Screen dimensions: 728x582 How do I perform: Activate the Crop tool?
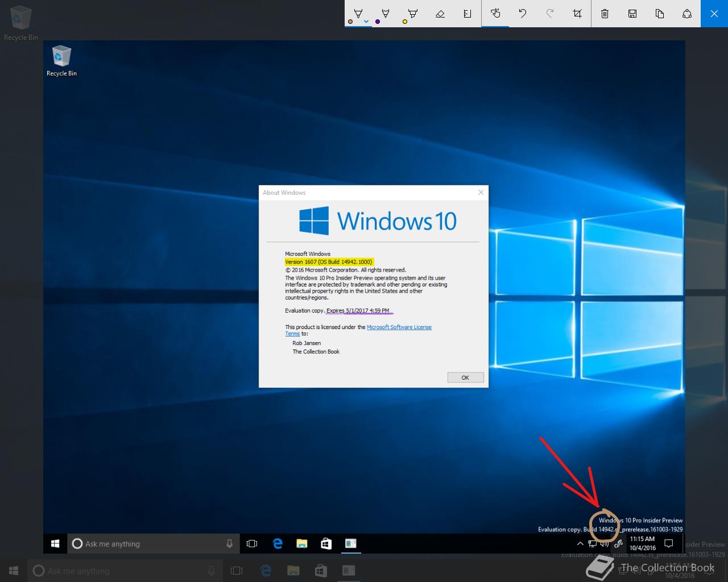[x=577, y=13]
